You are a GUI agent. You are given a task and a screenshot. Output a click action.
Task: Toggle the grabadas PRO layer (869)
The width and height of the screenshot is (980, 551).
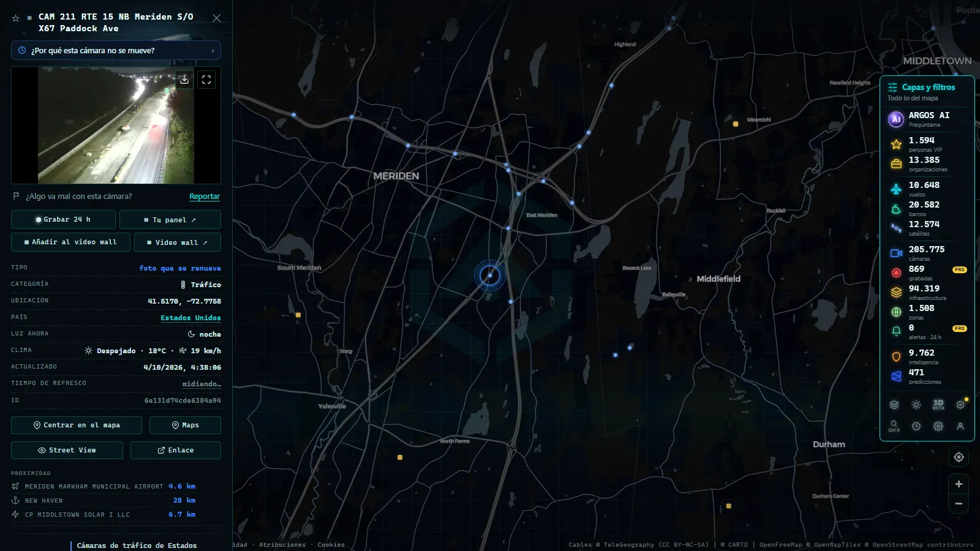click(927, 273)
